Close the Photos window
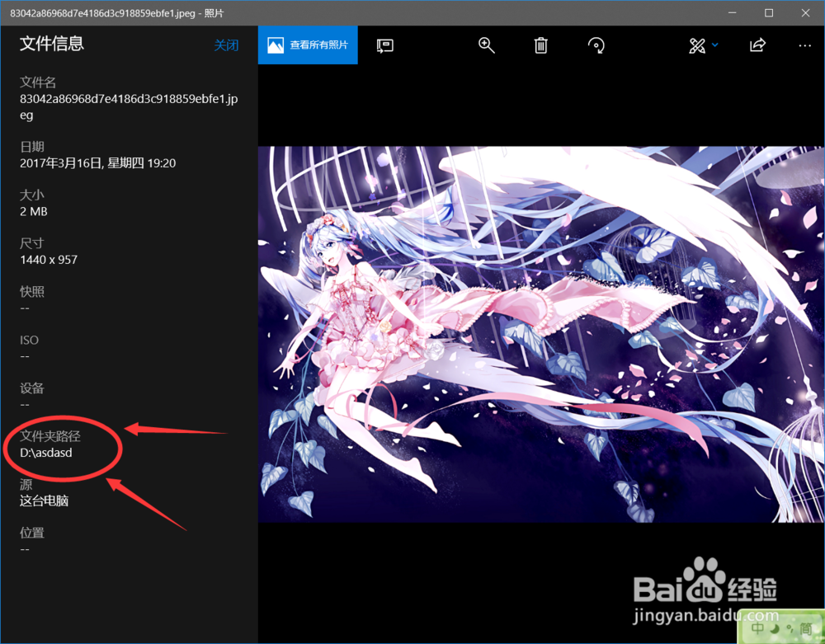825x644 pixels. click(805, 12)
